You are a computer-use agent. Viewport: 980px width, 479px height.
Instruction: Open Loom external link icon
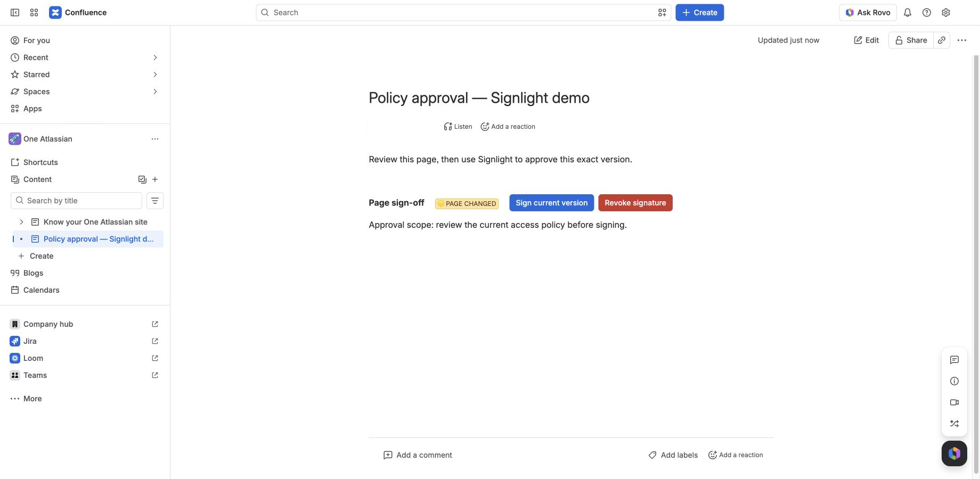tap(155, 358)
